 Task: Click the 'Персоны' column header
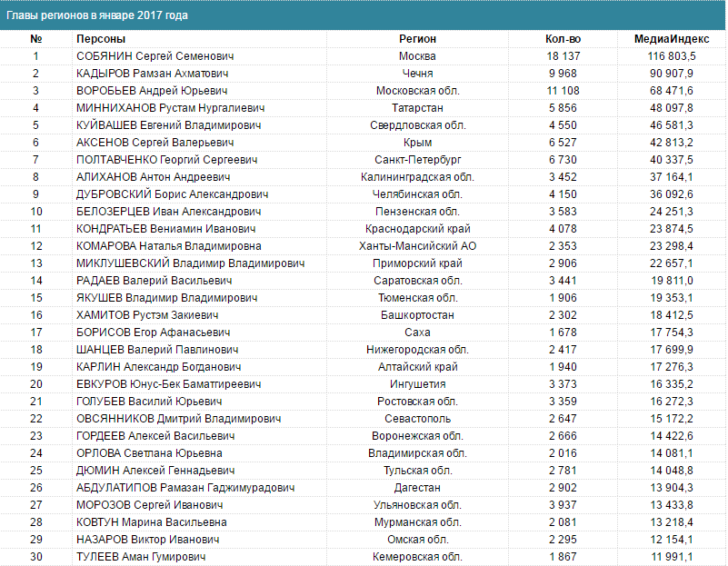[101, 39]
